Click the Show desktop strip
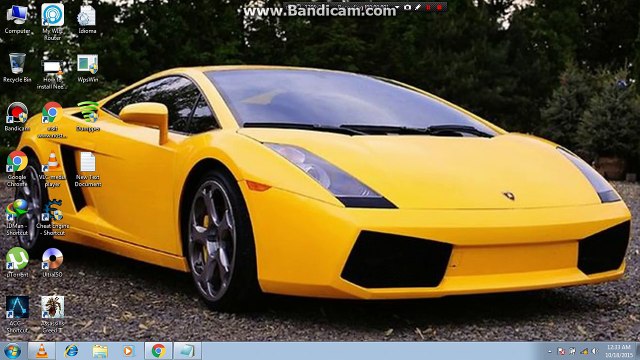The width and height of the screenshot is (640, 360). pos(637,351)
